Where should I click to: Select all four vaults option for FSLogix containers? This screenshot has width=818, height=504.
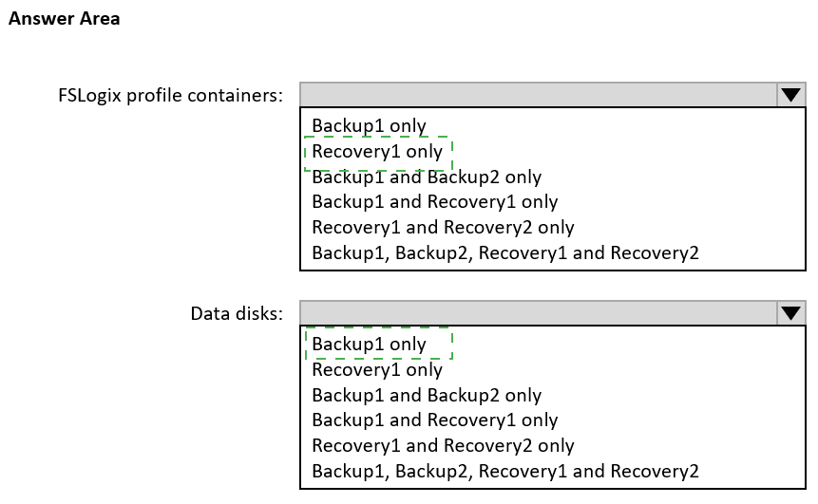click(x=504, y=252)
